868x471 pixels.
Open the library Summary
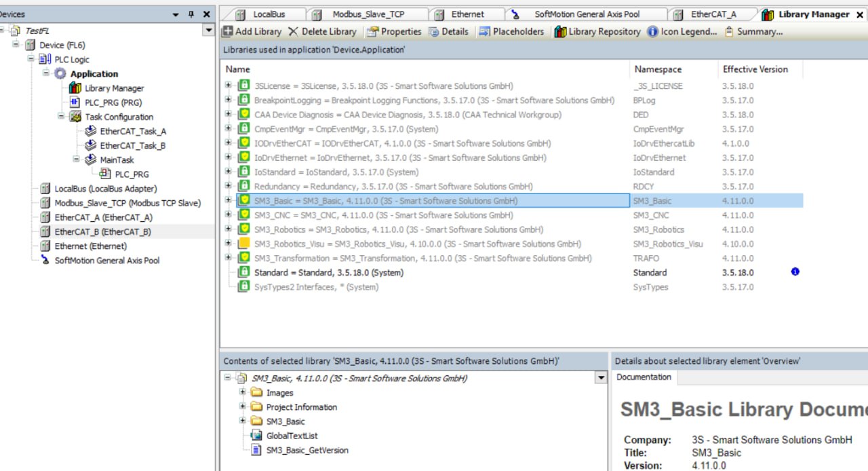[x=753, y=31]
